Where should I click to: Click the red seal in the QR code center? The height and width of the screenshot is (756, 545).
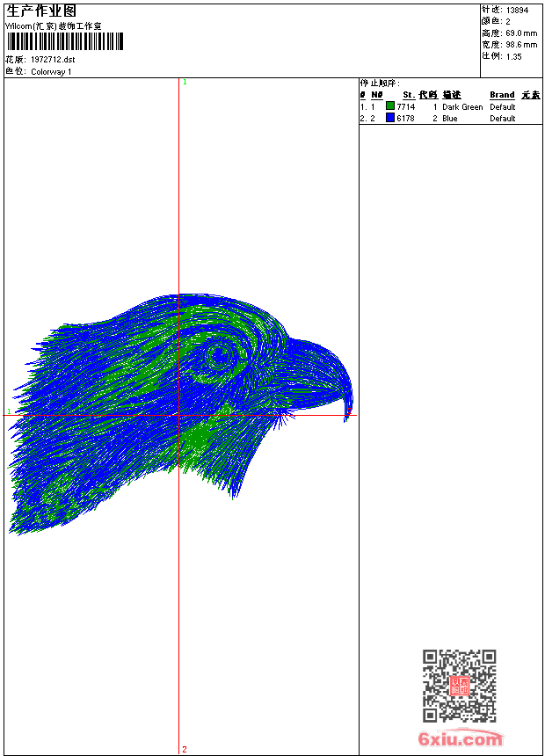click(459, 687)
